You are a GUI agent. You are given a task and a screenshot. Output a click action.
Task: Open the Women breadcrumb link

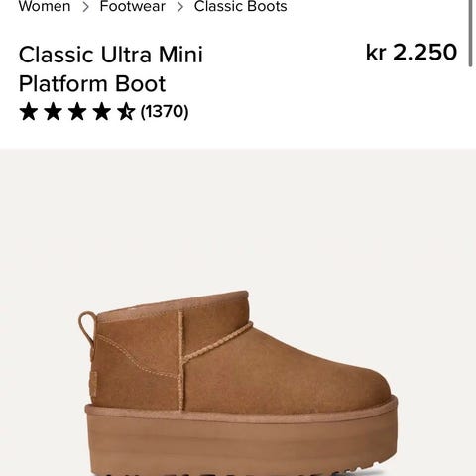45,6
